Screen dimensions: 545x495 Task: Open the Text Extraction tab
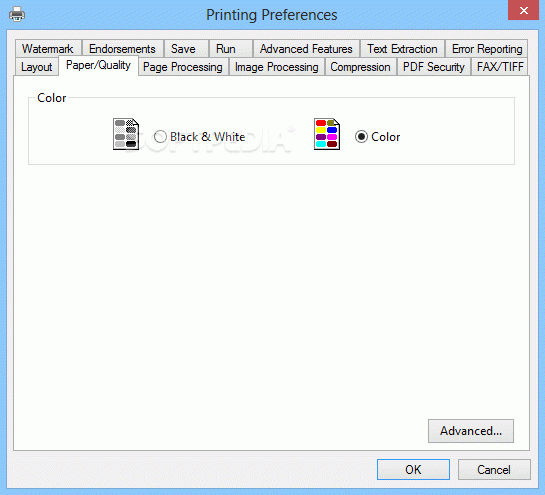(402, 49)
